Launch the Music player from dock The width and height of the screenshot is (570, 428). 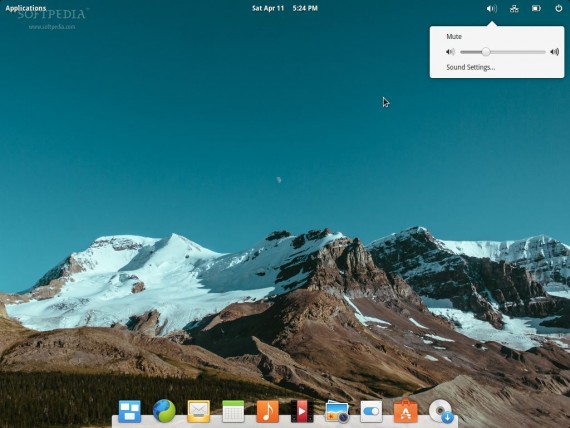pos(268,411)
